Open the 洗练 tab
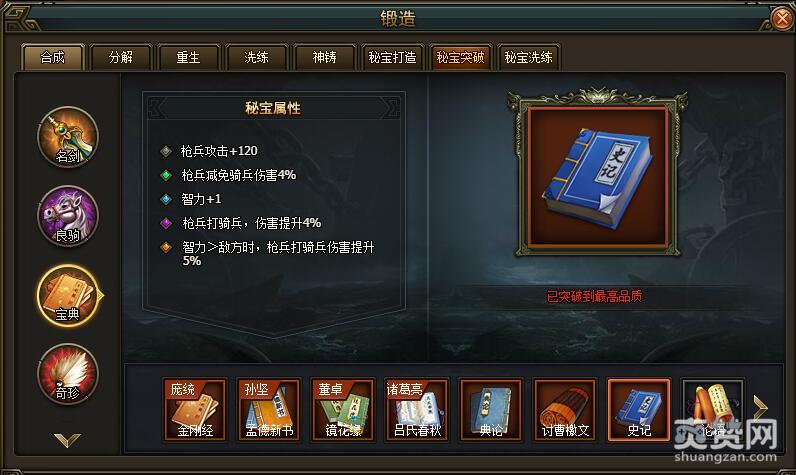Screen dimensions: 796x475 tap(256, 57)
